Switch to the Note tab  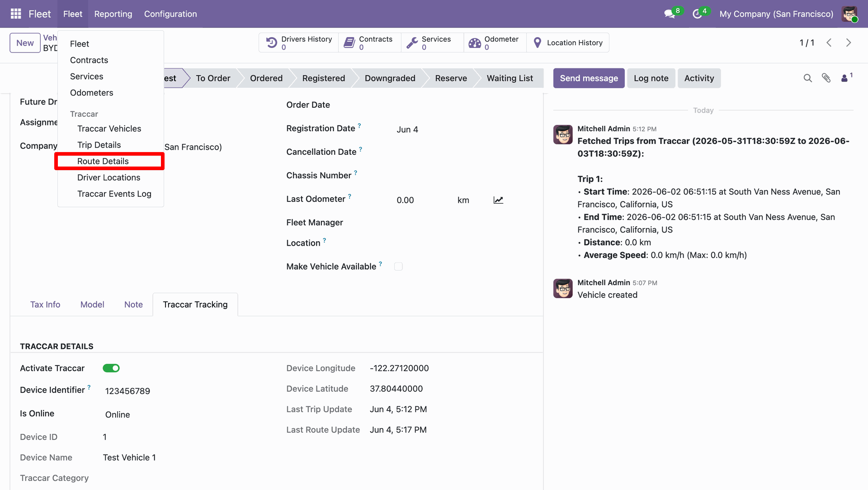[x=133, y=304]
